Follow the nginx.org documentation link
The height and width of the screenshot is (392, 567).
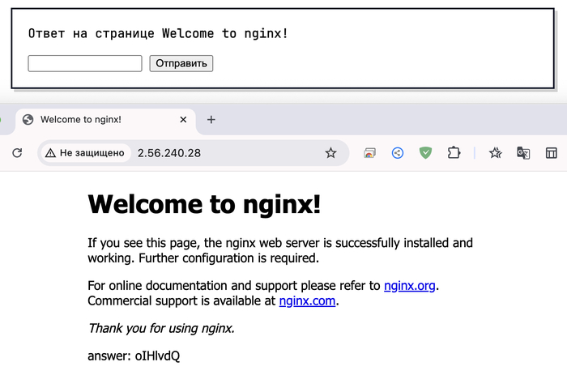click(411, 285)
